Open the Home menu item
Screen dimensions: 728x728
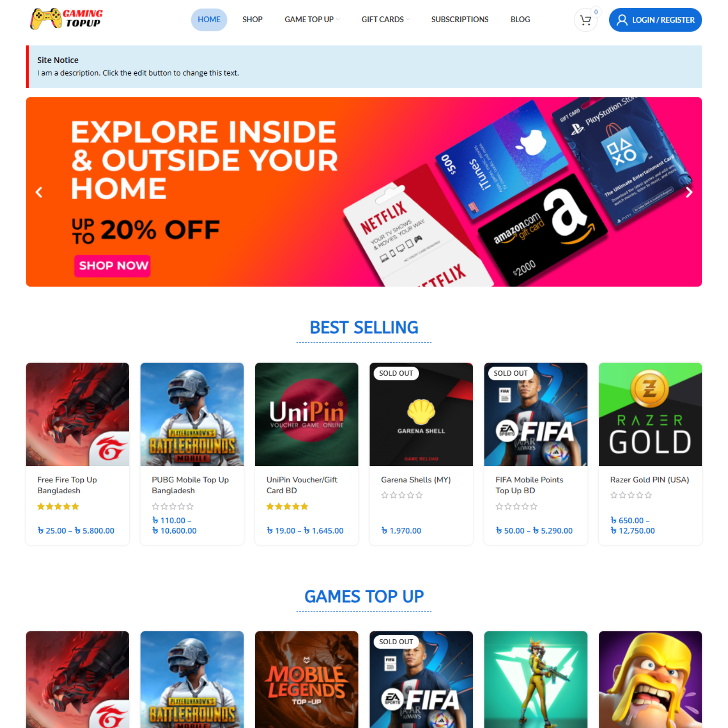point(209,20)
